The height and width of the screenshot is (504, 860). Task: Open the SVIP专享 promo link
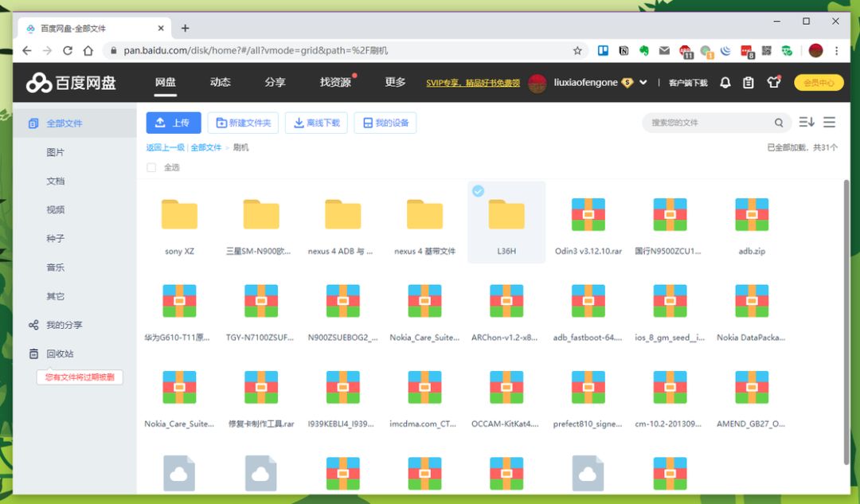(x=473, y=83)
